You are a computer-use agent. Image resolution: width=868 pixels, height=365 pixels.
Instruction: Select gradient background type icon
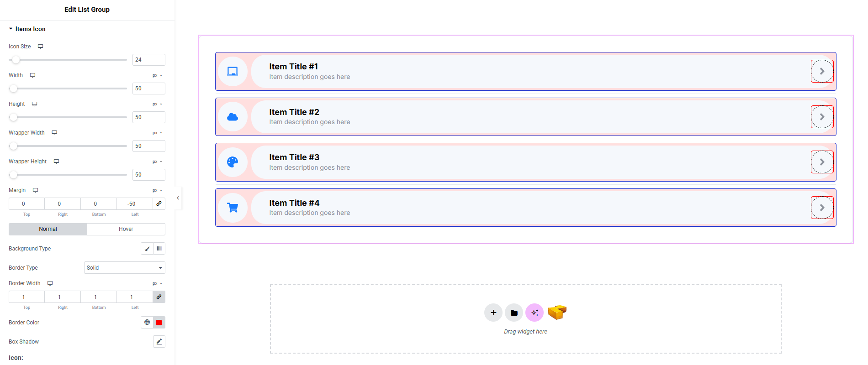click(159, 249)
